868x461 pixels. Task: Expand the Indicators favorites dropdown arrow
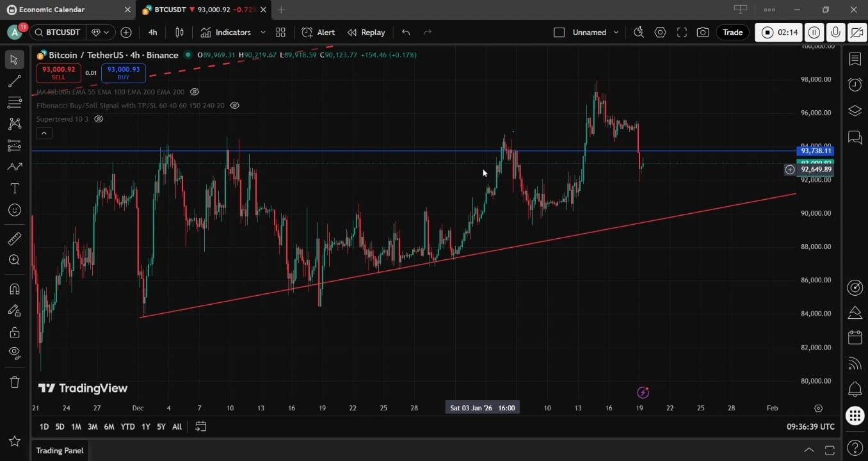click(x=262, y=33)
